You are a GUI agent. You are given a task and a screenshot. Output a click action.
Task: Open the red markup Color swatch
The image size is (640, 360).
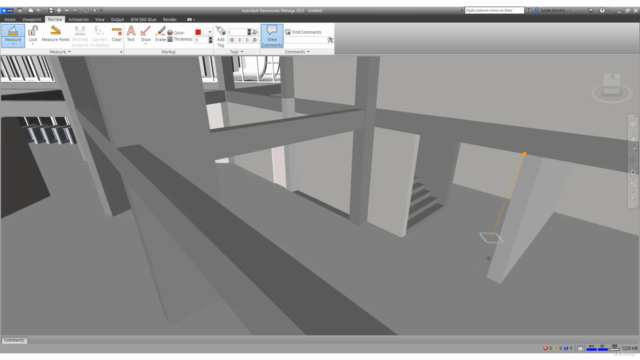coord(198,32)
